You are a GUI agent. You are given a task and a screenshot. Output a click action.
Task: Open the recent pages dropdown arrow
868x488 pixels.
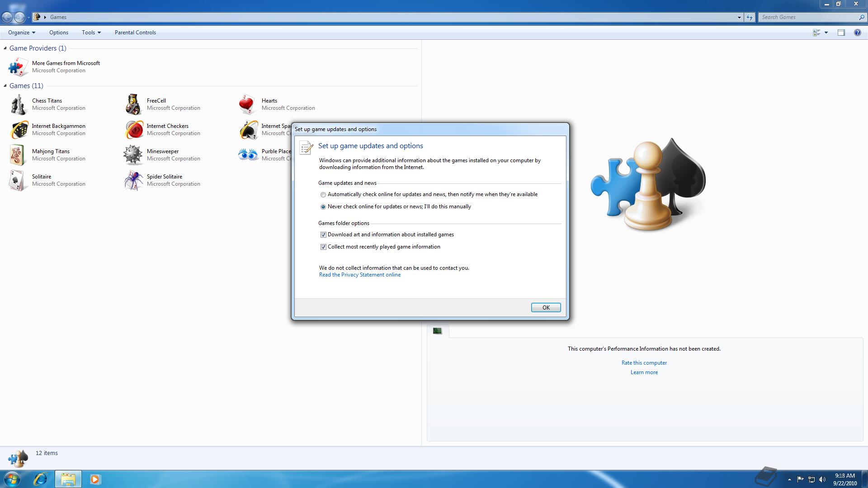[28, 17]
